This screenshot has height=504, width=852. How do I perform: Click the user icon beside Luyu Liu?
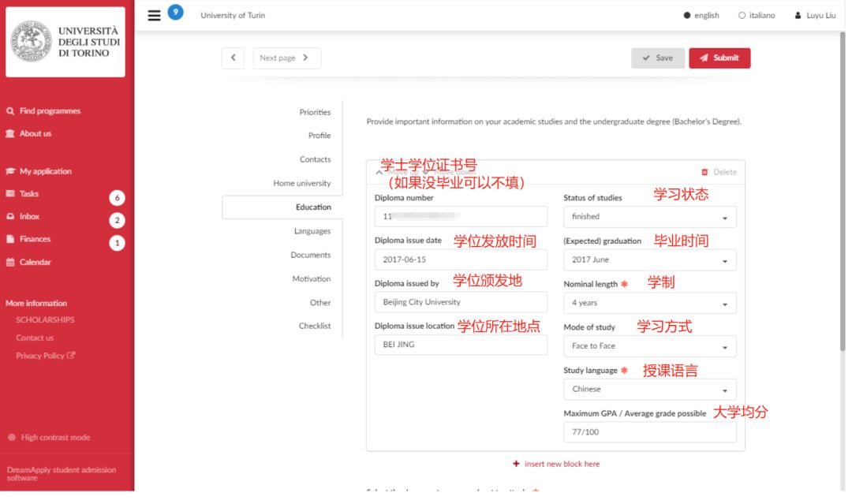[798, 15]
